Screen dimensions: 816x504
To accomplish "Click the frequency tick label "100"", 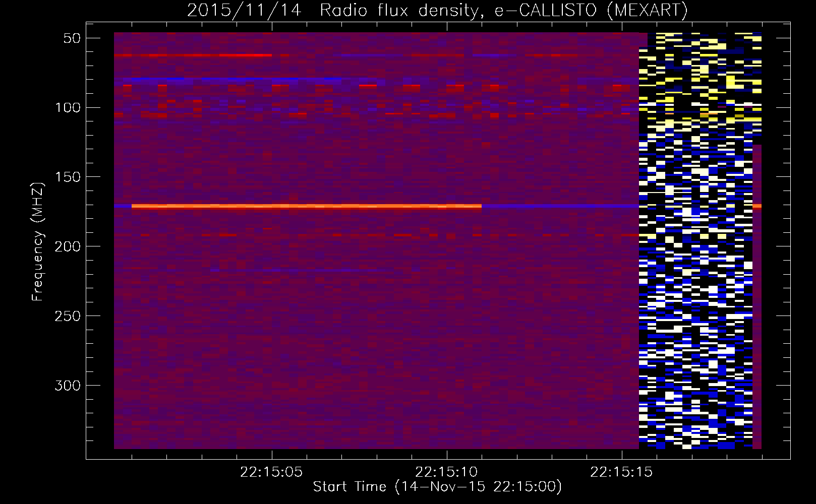I will (68, 107).
